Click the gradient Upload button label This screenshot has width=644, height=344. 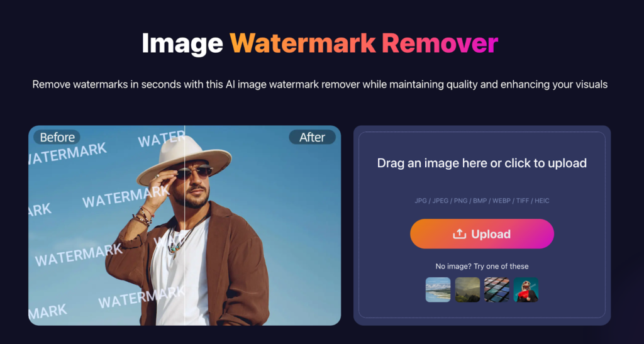[x=491, y=234]
